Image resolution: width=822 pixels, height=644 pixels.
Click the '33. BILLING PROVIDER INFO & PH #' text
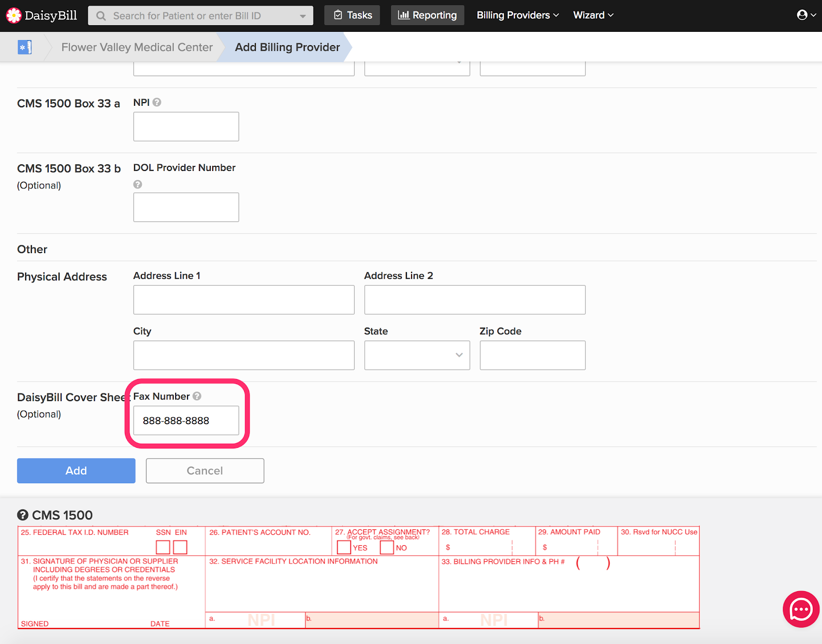(503, 561)
